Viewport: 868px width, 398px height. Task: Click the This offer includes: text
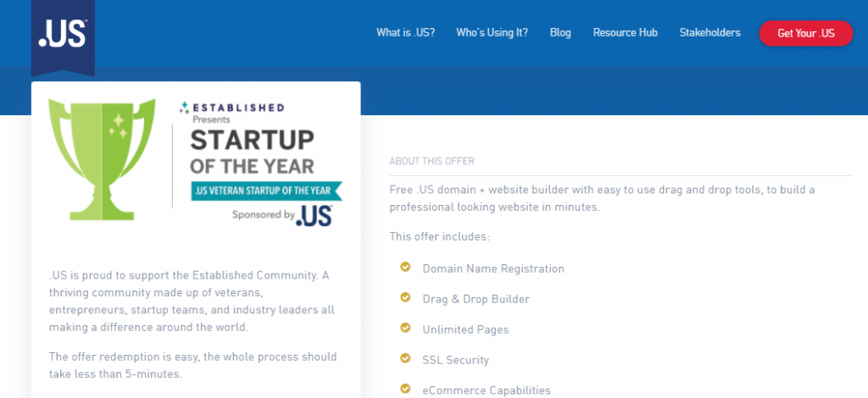440,236
